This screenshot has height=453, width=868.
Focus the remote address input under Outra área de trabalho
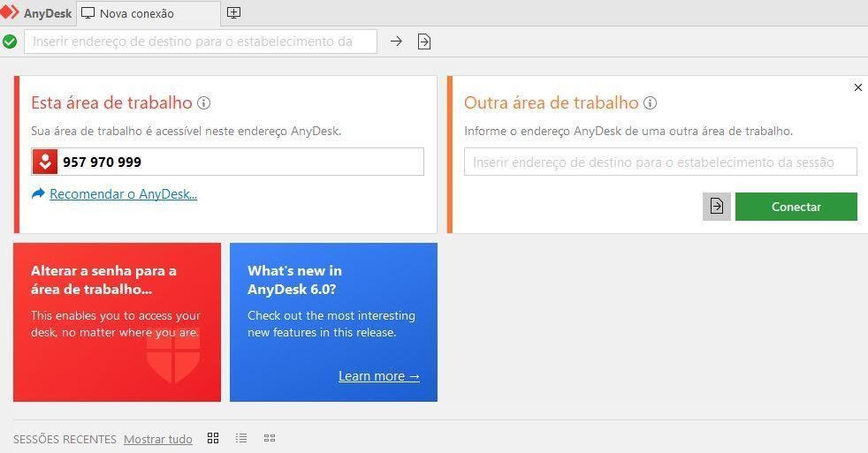pos(660,162)
